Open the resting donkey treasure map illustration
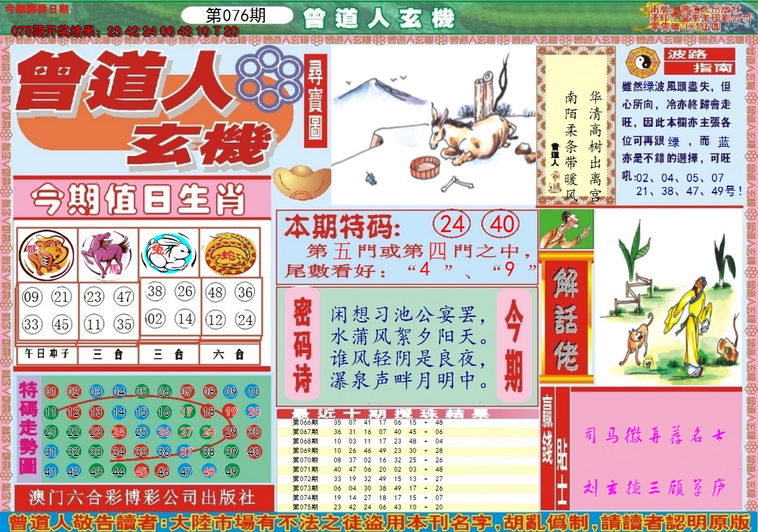Viewport: 758px width, 532px height. 433,124
